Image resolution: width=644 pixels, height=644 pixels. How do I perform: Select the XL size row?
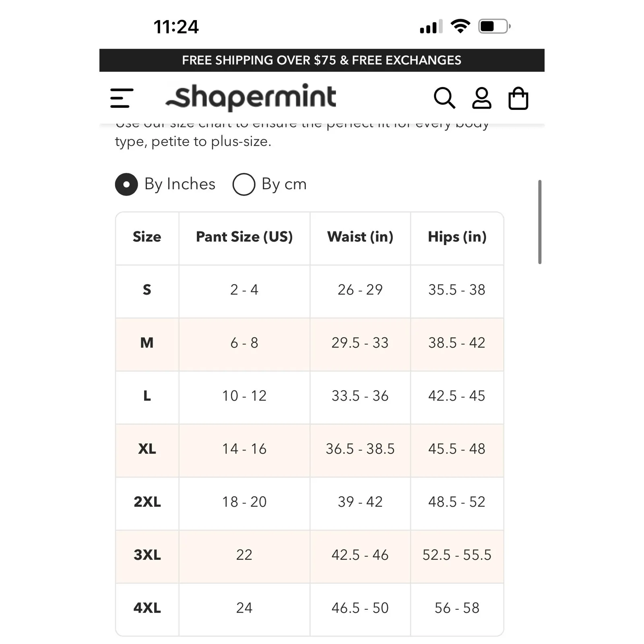147,449
